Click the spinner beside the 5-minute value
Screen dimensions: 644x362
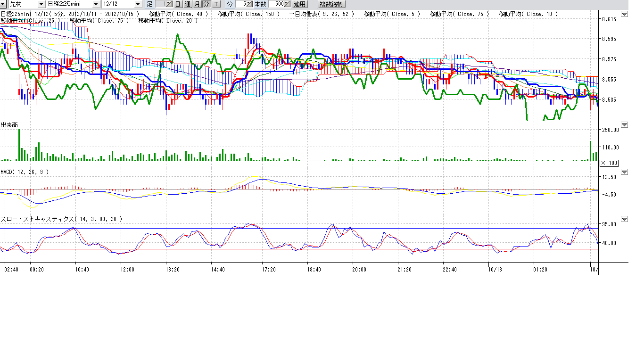click(249, 4)
